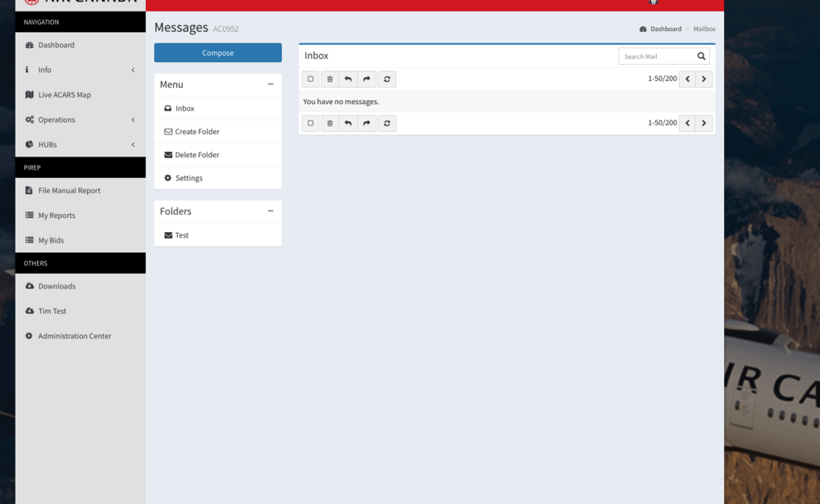Open Settings in the mailbox Menu panel
Screen dimensions: 820x504
pyautogui.click(x=189, y=178)
